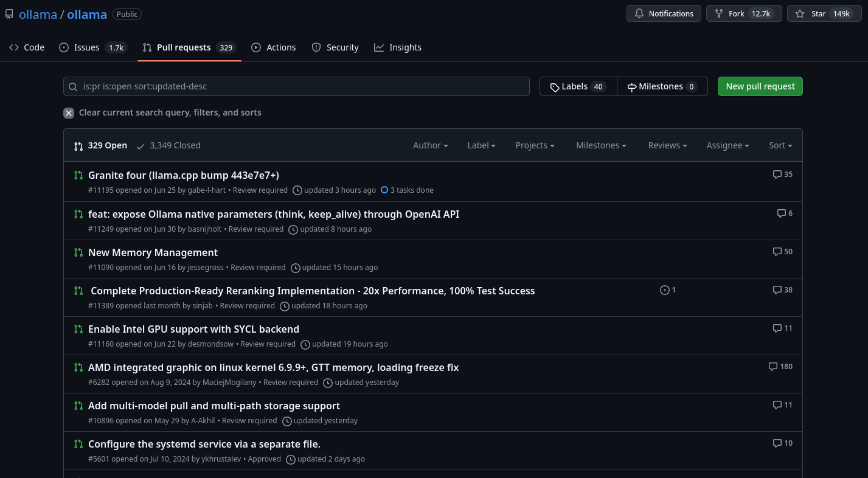Focus the pull request search field
The height and width of the screenshot is (478, 868).
[x=296, y=86]
